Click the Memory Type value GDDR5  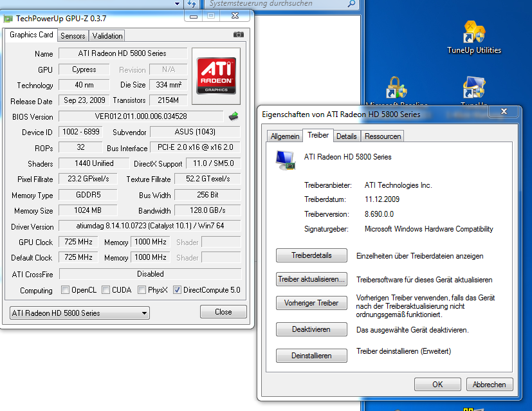coord(88,195)
